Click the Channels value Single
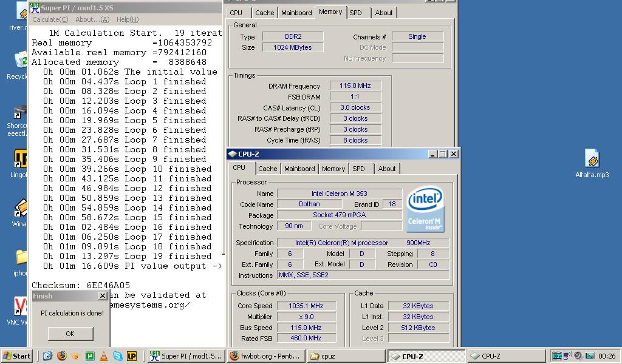This screenshot has height=364, width=622. [417, 36]
